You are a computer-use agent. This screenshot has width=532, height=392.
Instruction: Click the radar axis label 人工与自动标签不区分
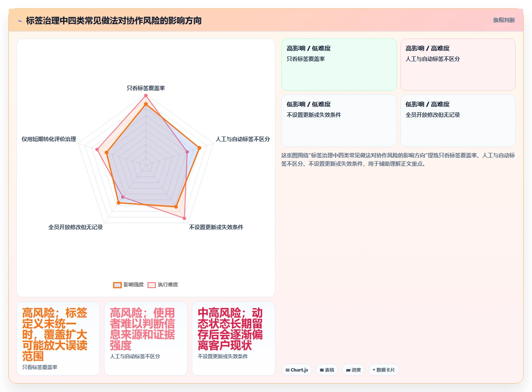pyautogui.click(x=243, y=139)
